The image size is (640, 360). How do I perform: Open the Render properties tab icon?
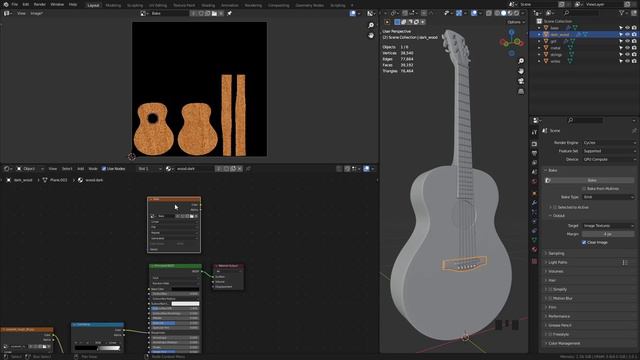coord(534,144)
